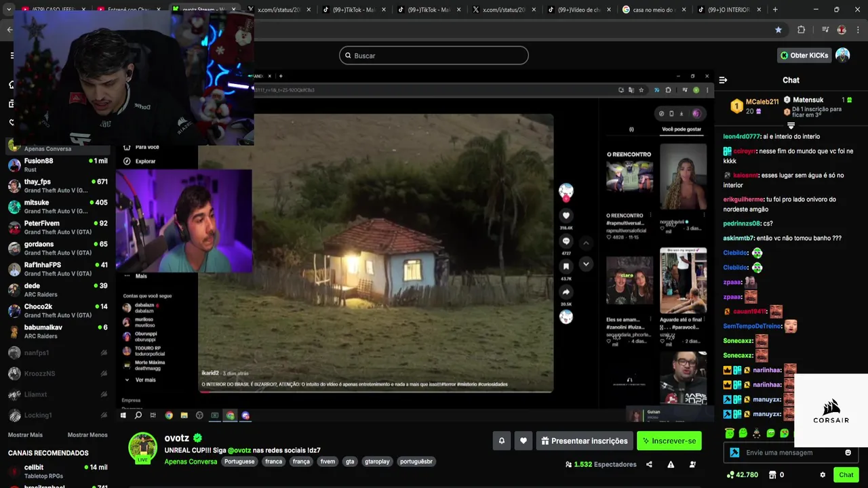Image resolution: width=868 pixels, height=488 pixels.
Task: Select the gtaroplay tag
Action: point(377,462)
